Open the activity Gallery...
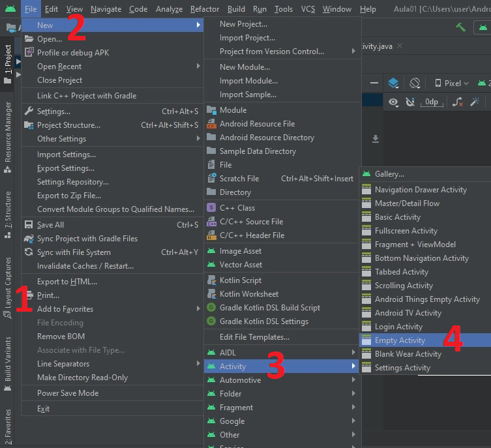This screenshot has width=491, height=448. click(x=425, y=173)
